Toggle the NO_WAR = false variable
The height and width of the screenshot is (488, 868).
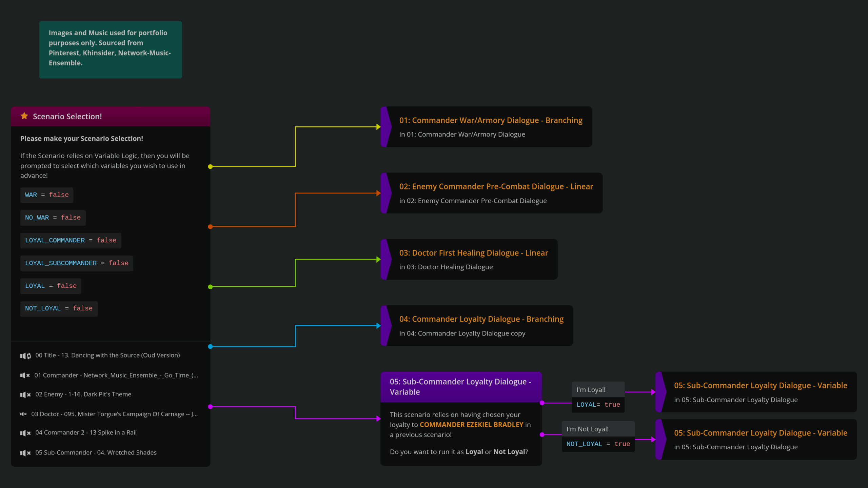53,218
